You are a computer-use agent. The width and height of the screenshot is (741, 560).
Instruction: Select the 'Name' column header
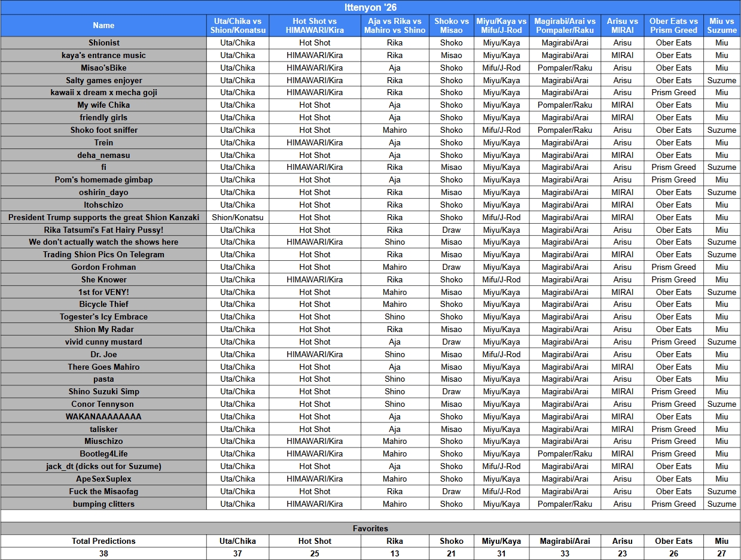(x=103, y=25)
